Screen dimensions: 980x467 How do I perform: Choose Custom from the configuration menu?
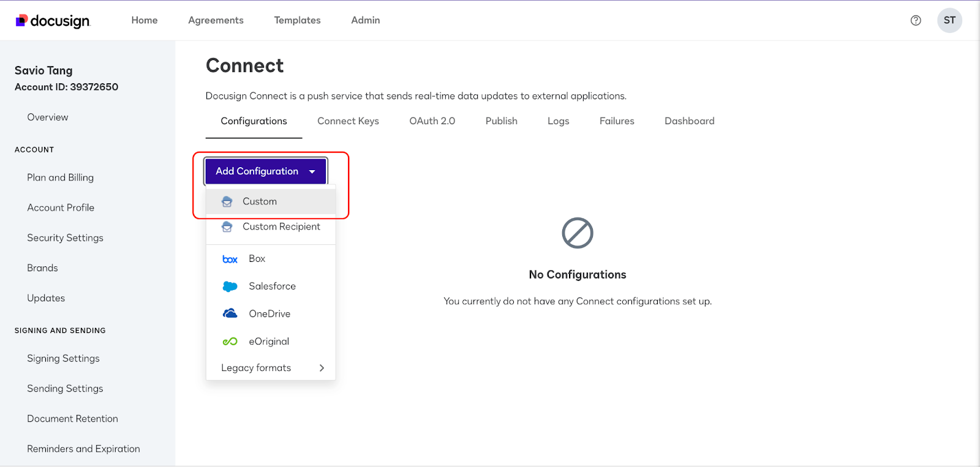[260, 201]
